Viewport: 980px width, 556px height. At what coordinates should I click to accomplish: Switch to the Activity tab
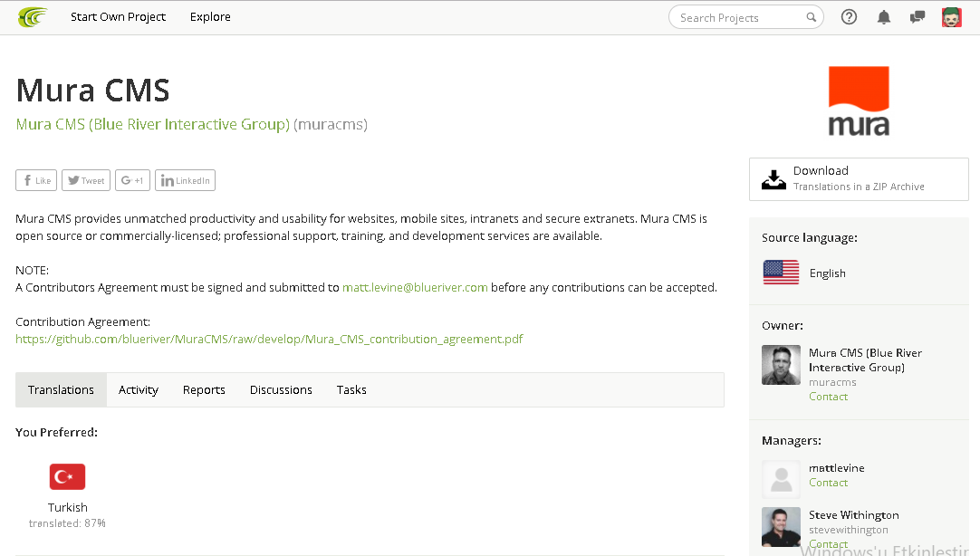139,389
